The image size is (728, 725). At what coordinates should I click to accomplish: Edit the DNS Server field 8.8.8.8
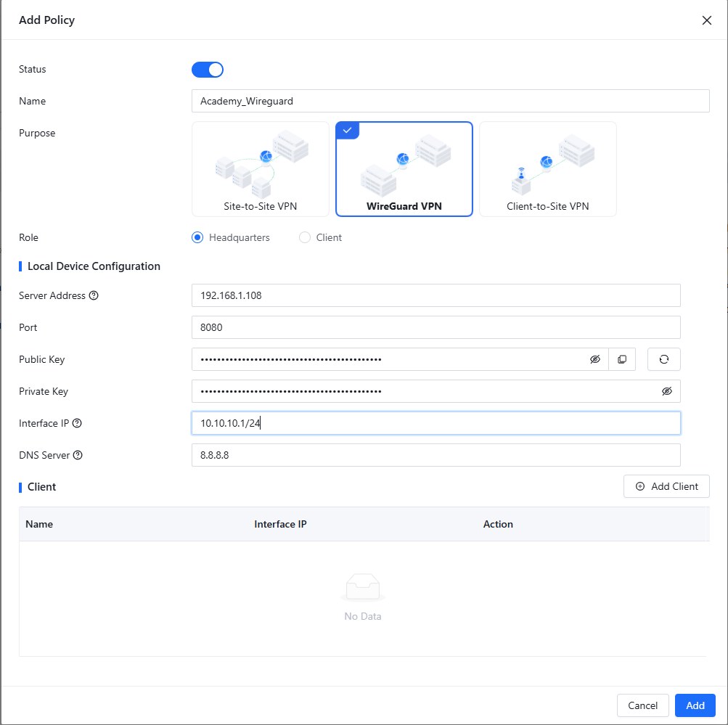[436, 455]
